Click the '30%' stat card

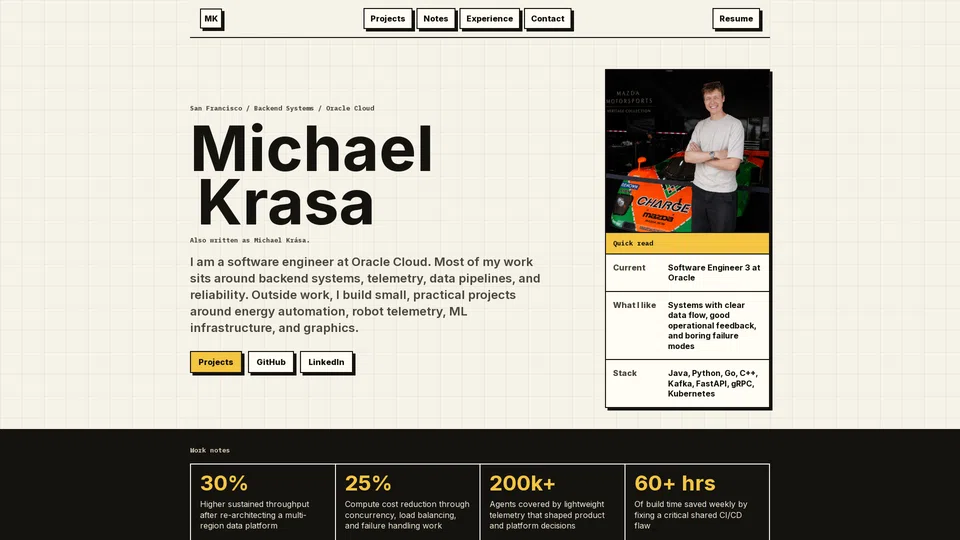point(263,502)
